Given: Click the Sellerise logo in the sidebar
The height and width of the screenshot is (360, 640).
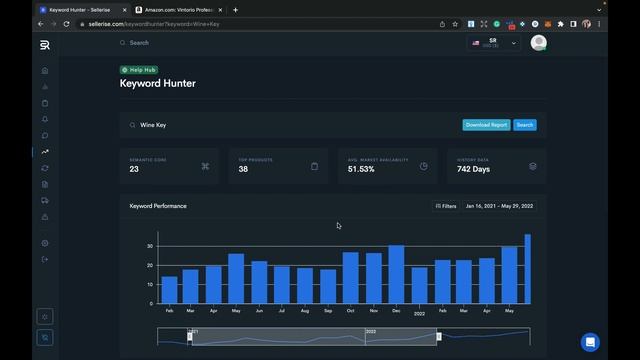Looking at the screenshot, I should tap(45, 45).
